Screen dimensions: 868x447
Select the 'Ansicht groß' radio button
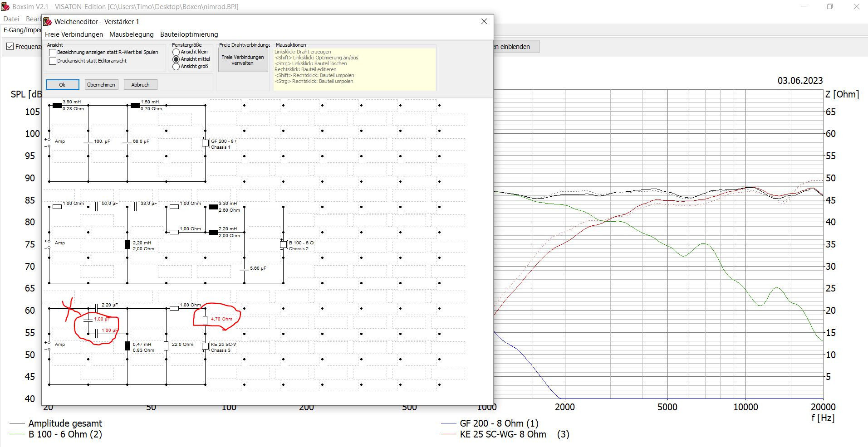pyautogui.click(x=176, y=67)
